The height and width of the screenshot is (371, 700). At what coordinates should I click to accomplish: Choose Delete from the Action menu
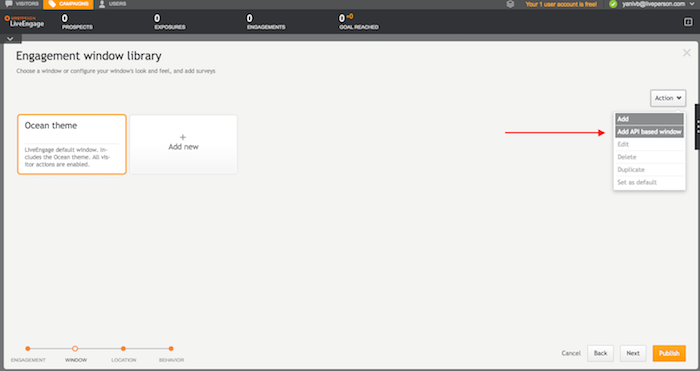(x=649, y=157)
